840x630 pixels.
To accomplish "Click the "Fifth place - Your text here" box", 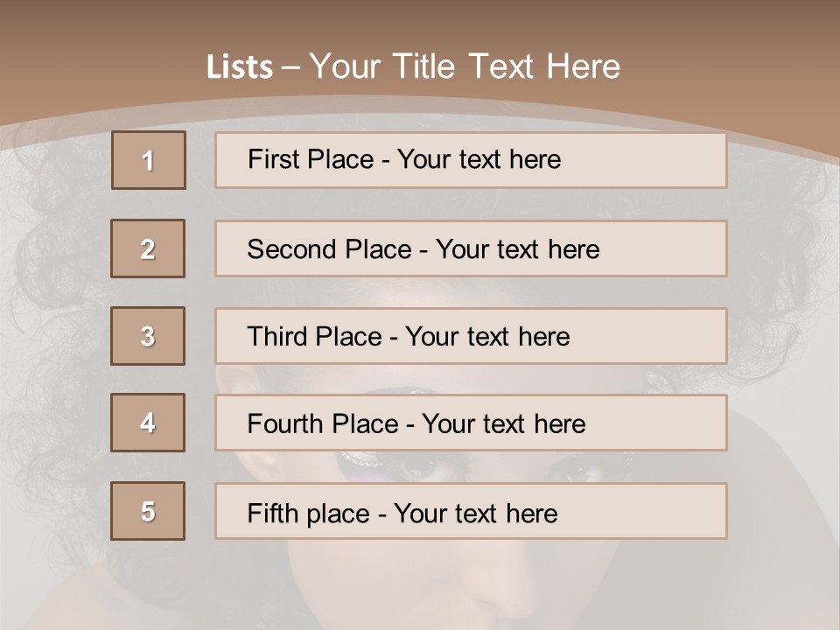I will click(x=471, y=511).
